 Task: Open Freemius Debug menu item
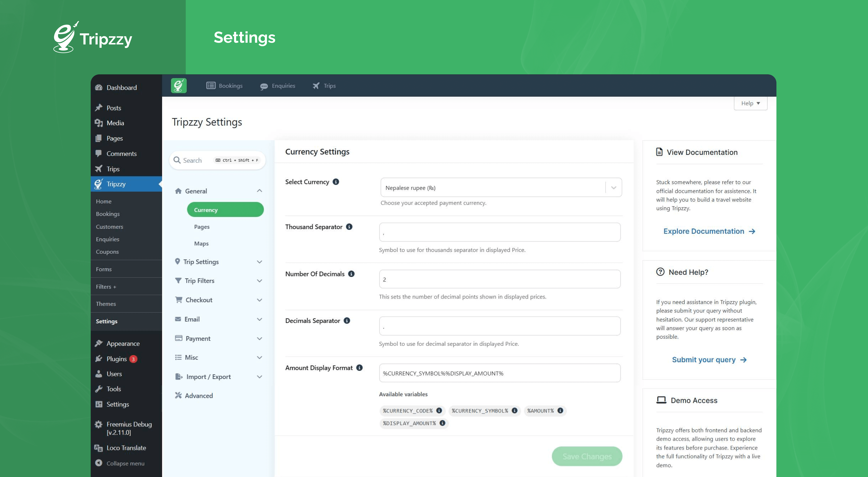point(126,428)
